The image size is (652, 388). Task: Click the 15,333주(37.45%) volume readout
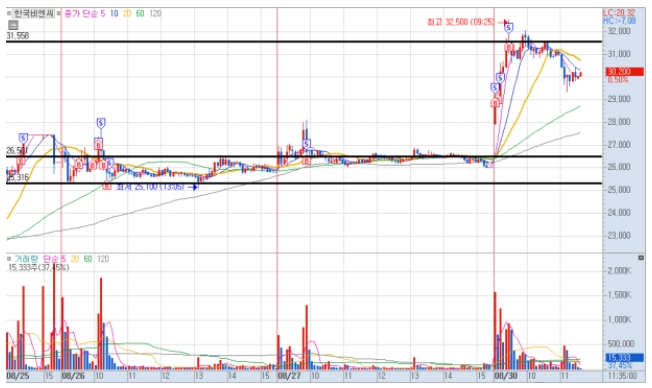click(x=39, y=267)
